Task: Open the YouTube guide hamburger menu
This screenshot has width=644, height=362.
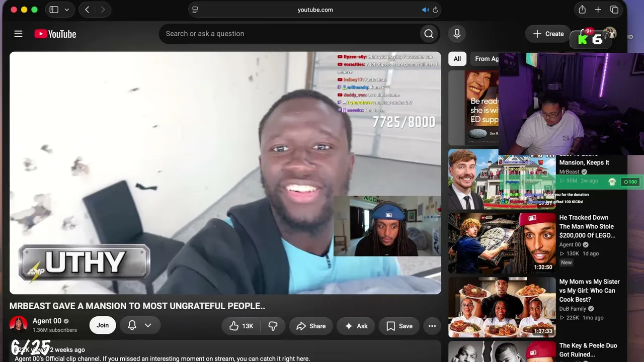Action: tap(18, 34)
